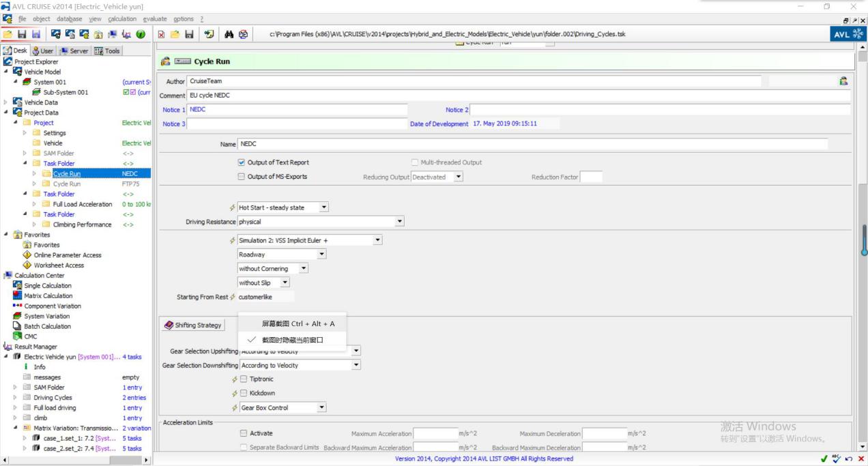868x466 pixels.
Task: Click the Shifting Strategy button
Action: pos(193,325)
